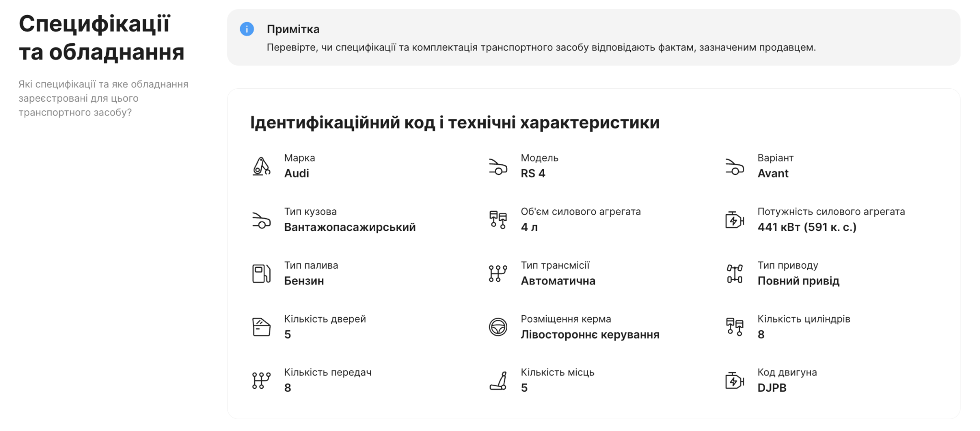Click the engine icon beside Код двигуна
The image size is (980, 431).
point(735,380)
